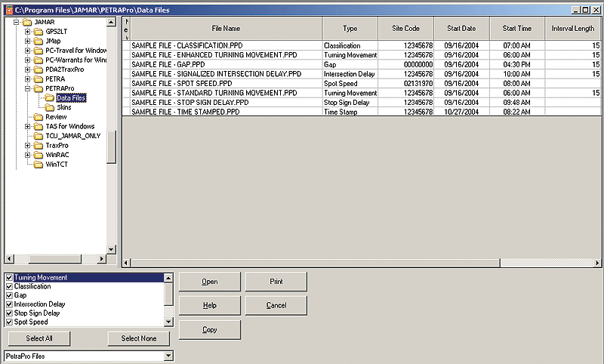The height and width of the screenshot is (364, 604).
Task: Click the Select None button
Action: (139, 338)
